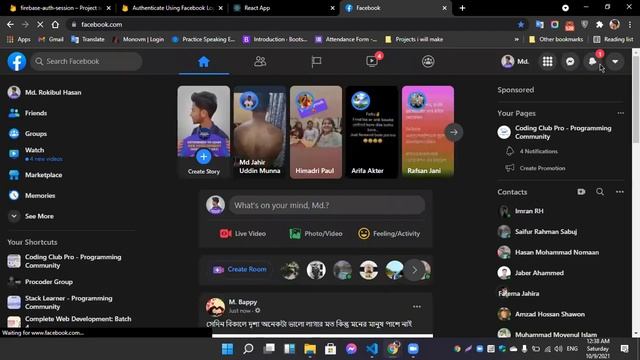View Arifa Akter's story

[372, 132]
